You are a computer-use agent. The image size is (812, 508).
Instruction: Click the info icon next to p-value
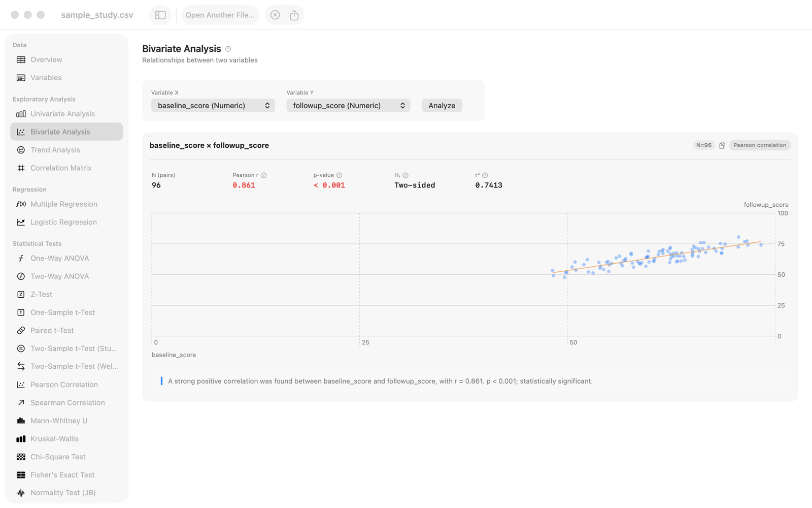click(339, 175)
